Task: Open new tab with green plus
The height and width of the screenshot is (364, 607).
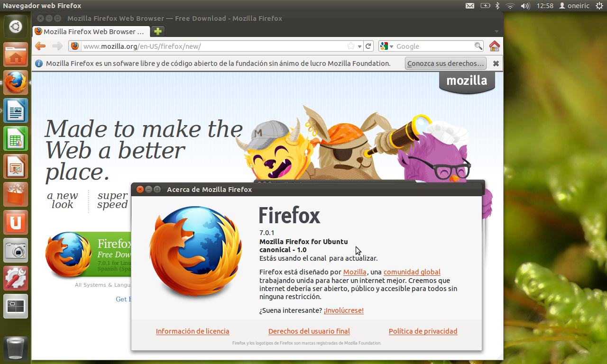Action: 158,31
